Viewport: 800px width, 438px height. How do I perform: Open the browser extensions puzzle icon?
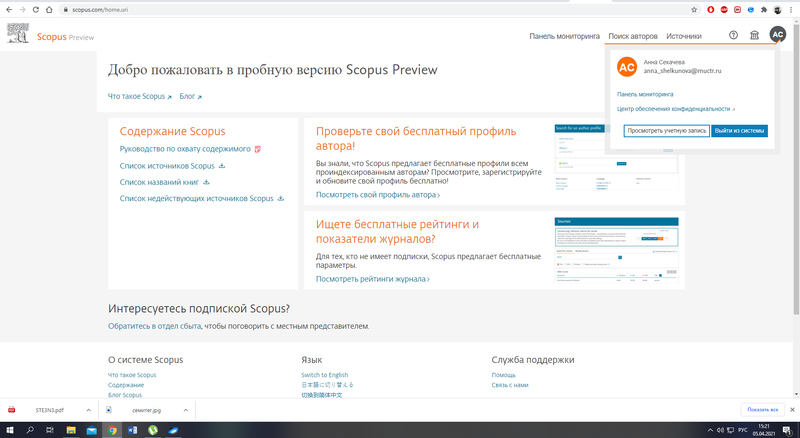(764, 9)
